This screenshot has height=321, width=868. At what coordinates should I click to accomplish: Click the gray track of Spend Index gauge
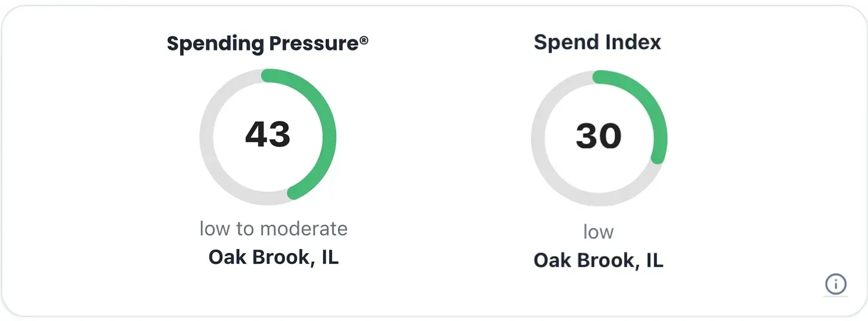pyautogui.click(x=538, y=138)
